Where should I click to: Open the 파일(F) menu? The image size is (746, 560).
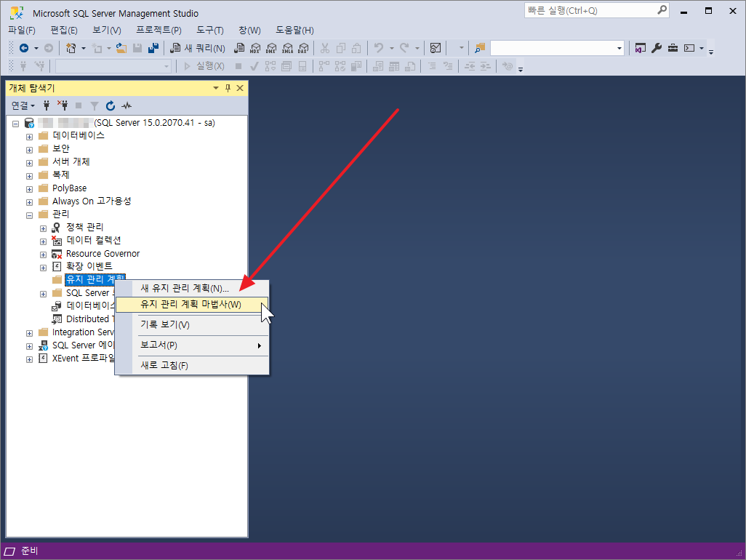22,31
